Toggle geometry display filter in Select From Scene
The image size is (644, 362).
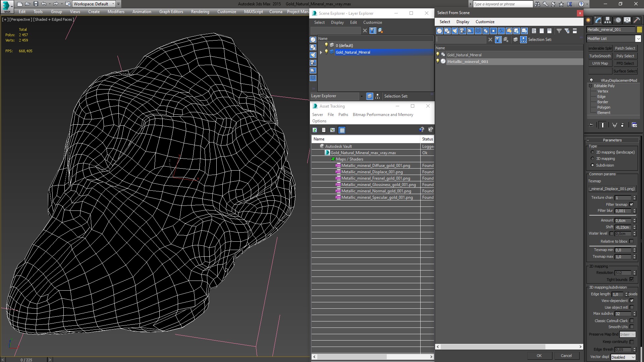point(439,31)
